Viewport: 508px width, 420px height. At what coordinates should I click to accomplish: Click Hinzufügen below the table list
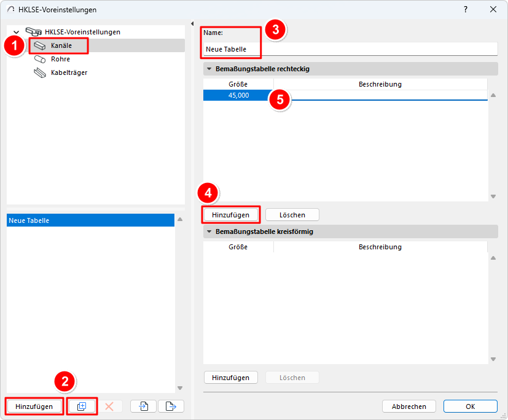[34, 406]
